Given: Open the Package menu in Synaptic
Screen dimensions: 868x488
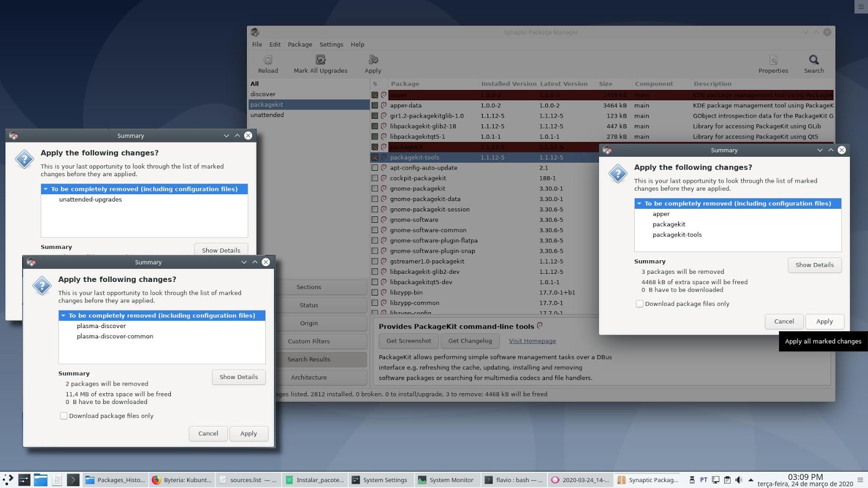Looking at the screenshot, I should [300, 44].
